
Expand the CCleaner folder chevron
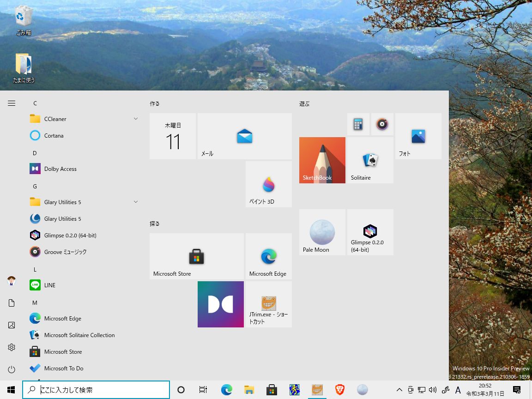point(136,119)
